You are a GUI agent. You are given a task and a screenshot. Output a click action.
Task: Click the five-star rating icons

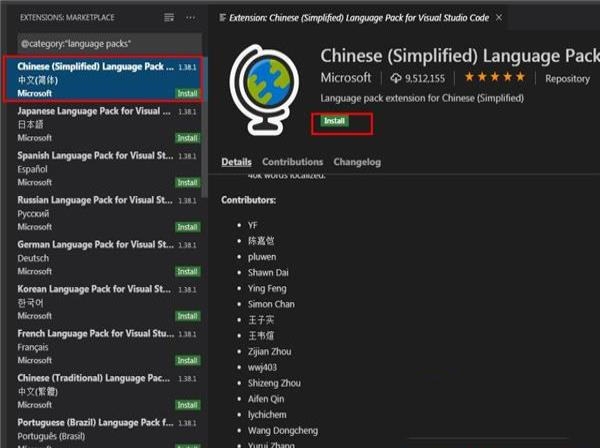pos(494,78)
